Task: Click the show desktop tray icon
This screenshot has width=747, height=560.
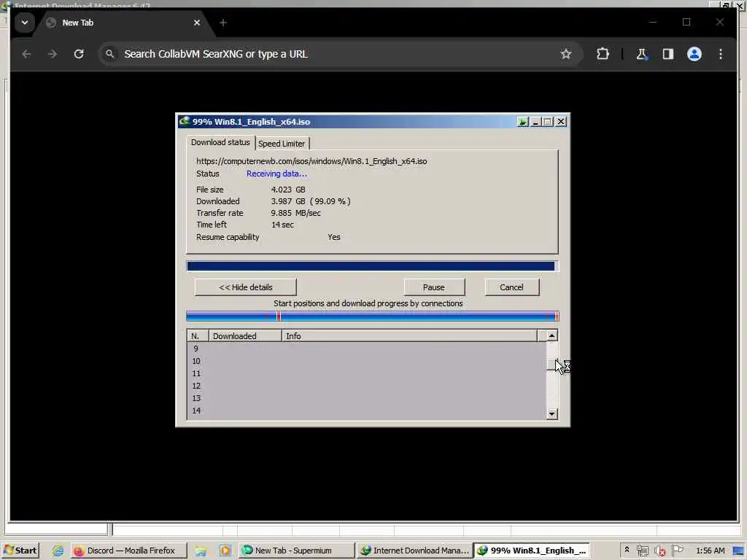Action: tap(738, 551)
